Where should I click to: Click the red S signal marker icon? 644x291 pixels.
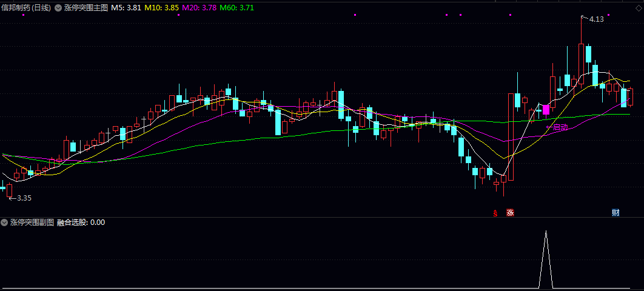coord(495,213)
